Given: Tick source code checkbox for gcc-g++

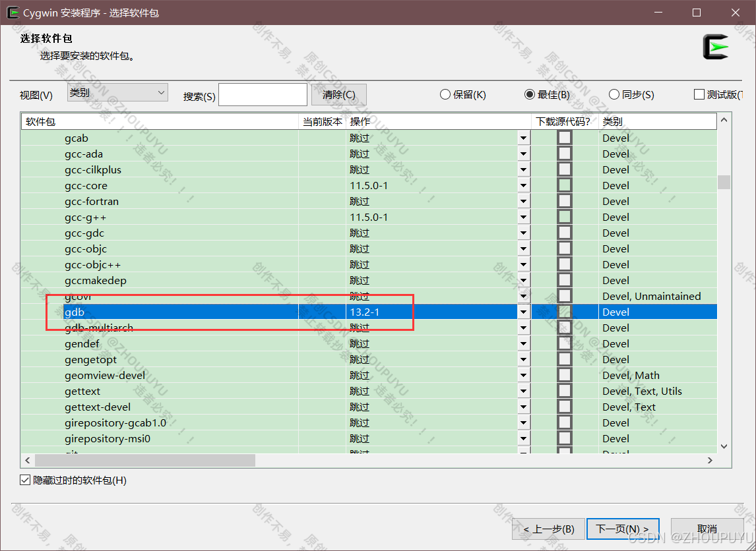Looking at the screenshot, I should point(565,217).
